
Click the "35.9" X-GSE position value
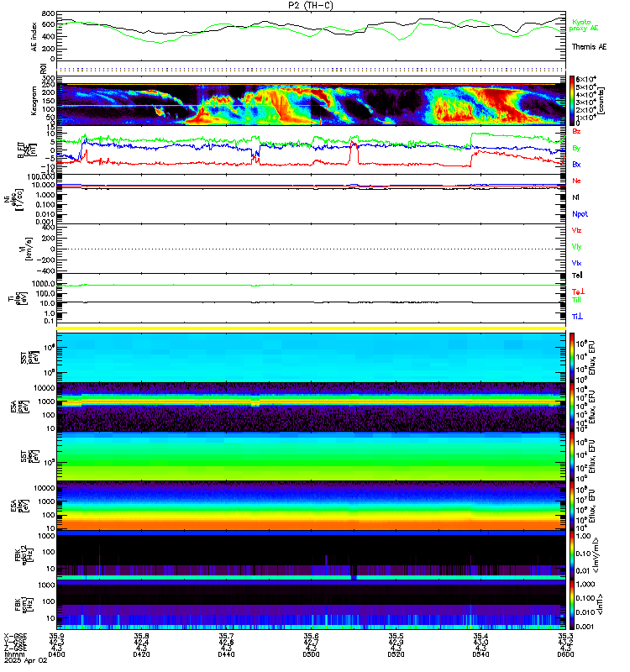(x=56, y=636)
